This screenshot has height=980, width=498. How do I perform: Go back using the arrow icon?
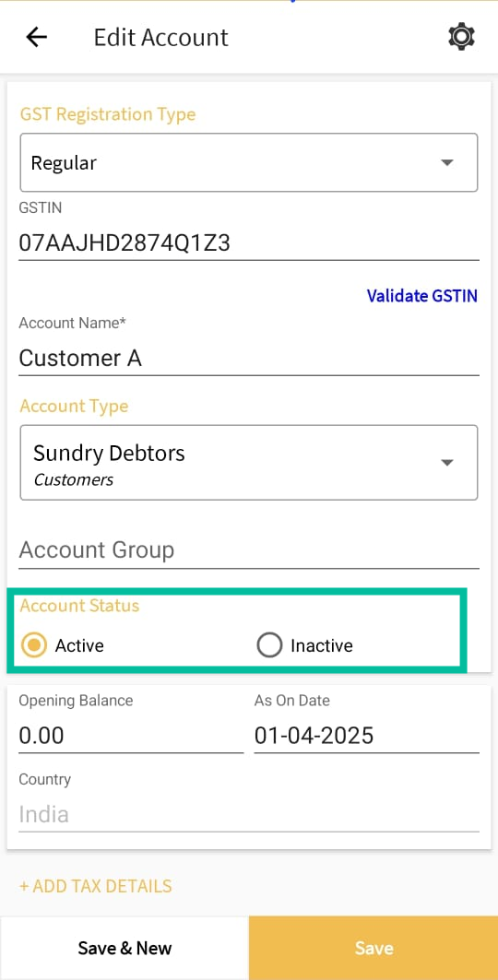pyautogui.click(x=36, y=38)
